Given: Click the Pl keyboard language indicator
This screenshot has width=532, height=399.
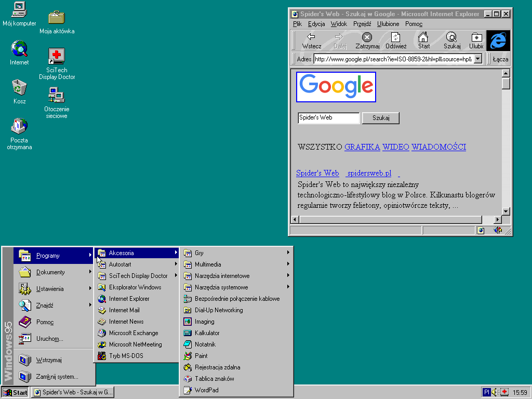Looking at the screenshot, I should [486, 393].
